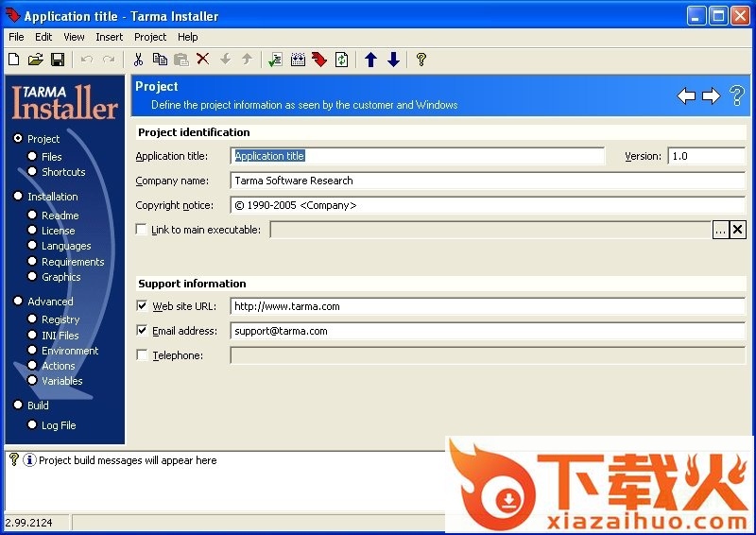Click the Email address input field
756x535 pixels.
coord(488,331)
